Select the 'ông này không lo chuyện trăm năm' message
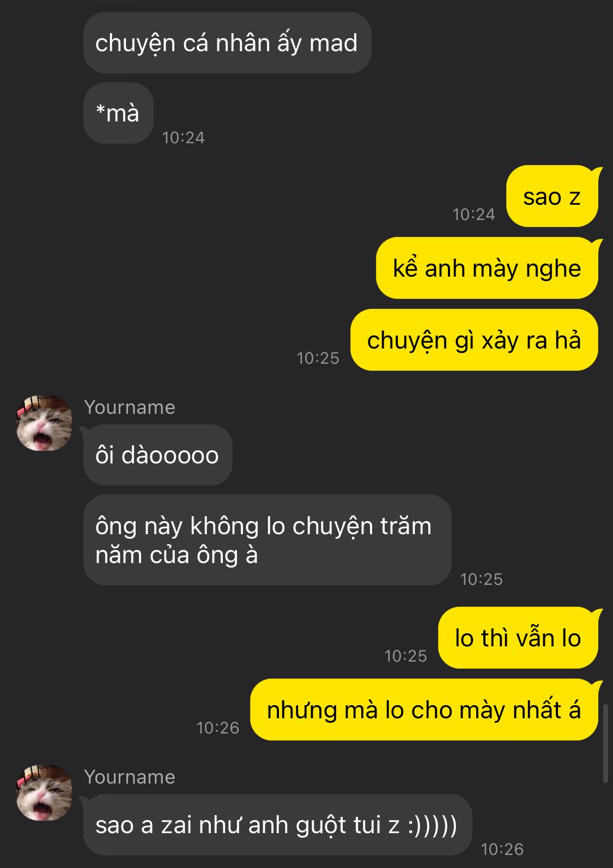This screenshot has height=868, width=613. (x=268, y=540)
